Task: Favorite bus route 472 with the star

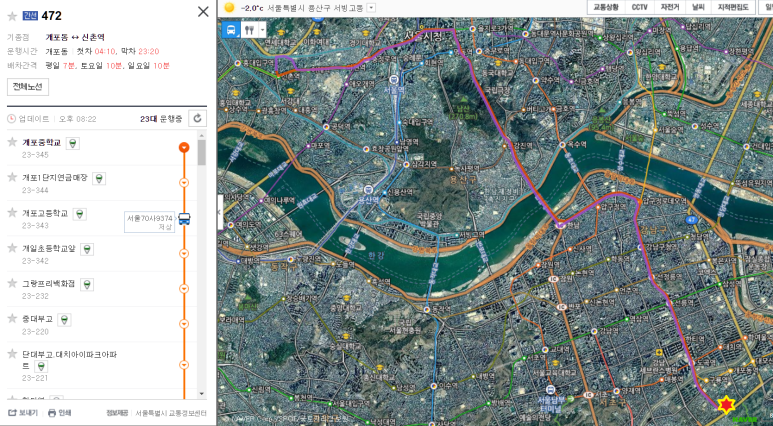Action: pyautogui.click(x=12, y=16)
